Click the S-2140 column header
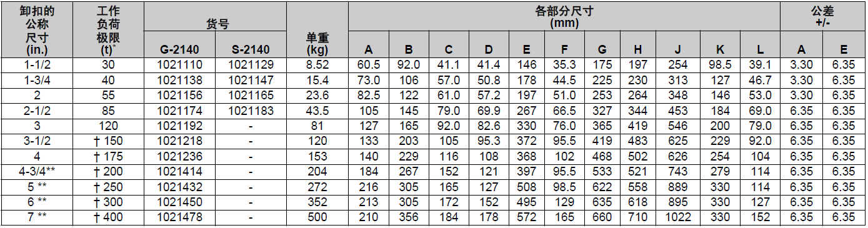 (250, 49)
